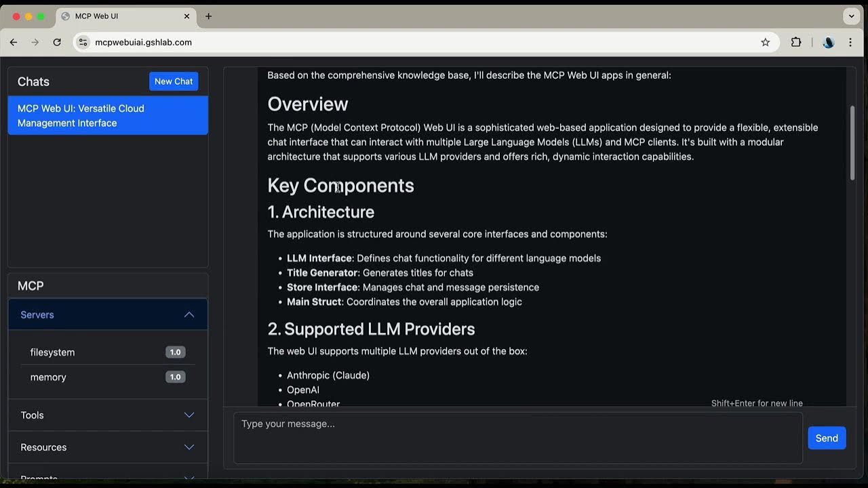Image resolution: width=868 pixels, height=488 pixels.
Task: Reload the page with refresh icon
Action: point(57,42)
